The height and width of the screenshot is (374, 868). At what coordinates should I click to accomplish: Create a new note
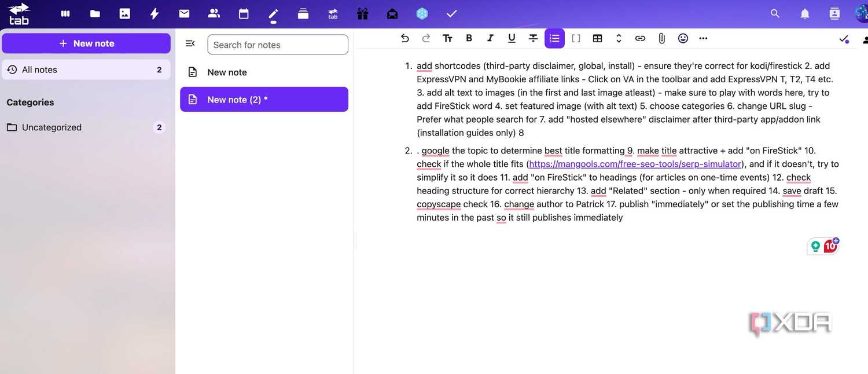pos(86,43)
